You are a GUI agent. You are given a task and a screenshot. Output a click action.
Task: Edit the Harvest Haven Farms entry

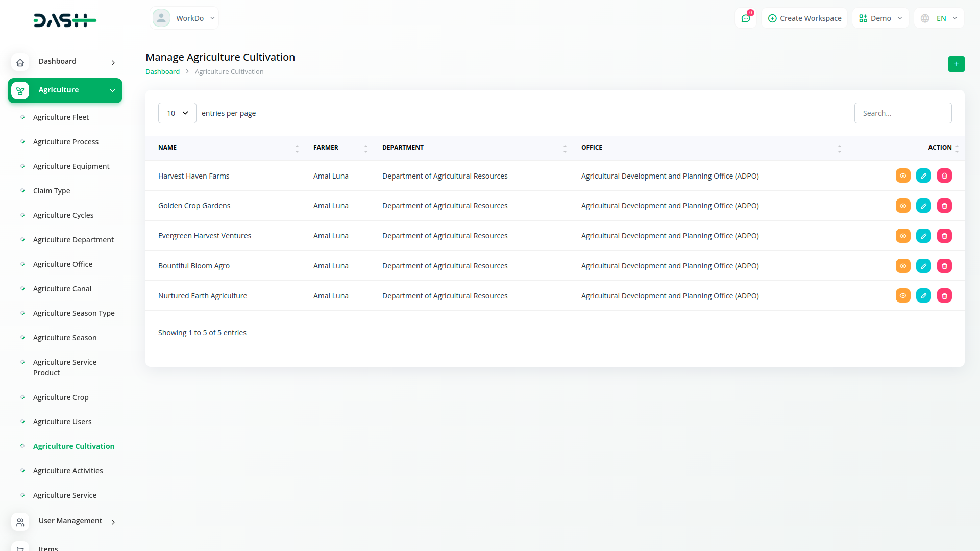[923, 176]
